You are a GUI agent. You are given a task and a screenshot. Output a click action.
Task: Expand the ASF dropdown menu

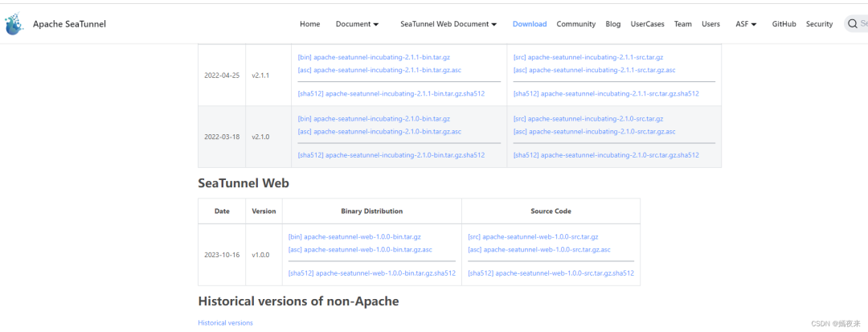746,24
